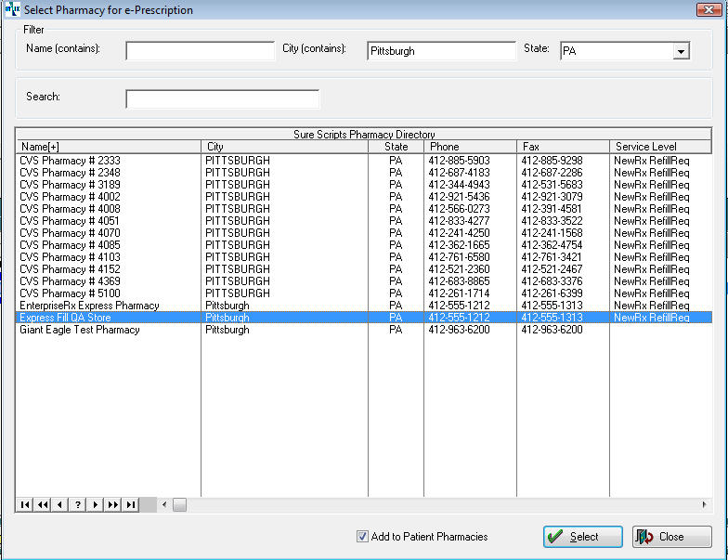Click the horizontal scrollbar thumb

pos(180,505)
